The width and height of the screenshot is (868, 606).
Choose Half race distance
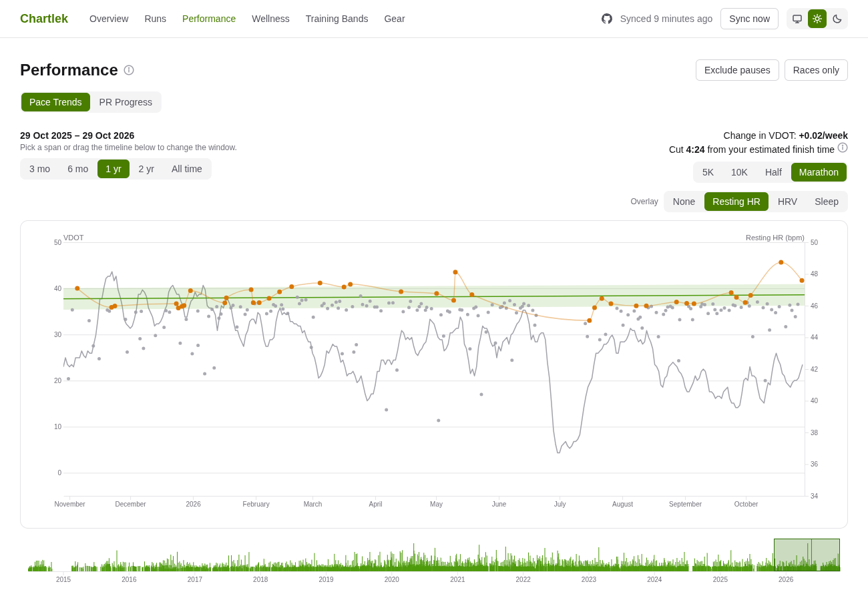773,172
